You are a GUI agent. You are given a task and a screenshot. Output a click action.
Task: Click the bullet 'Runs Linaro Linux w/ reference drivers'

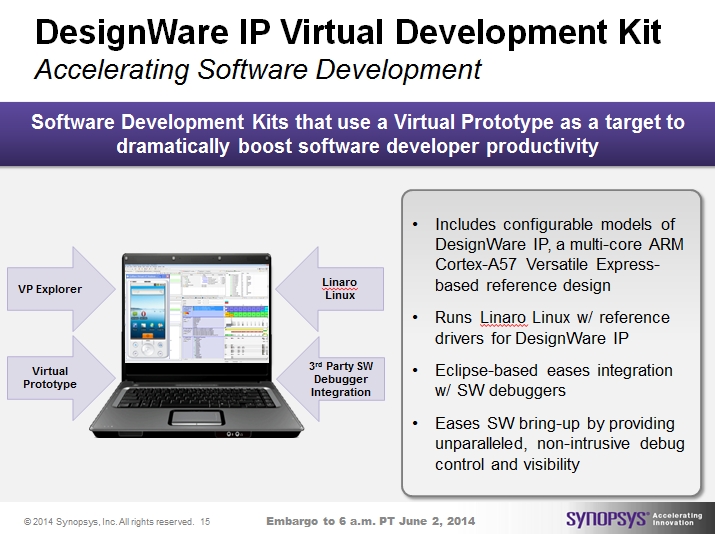pos(552,327)
